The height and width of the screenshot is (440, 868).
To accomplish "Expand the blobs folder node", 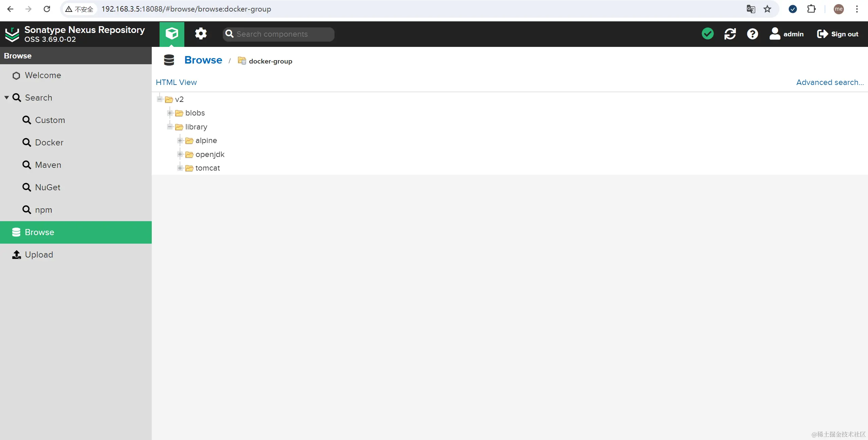I will click(x=170, y=113).
